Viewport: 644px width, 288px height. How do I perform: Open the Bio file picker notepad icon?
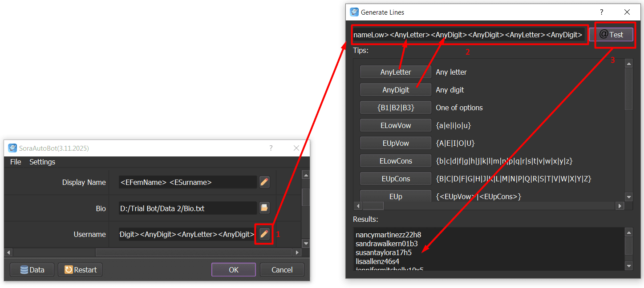pyautogui.click(x=264, y=208)
